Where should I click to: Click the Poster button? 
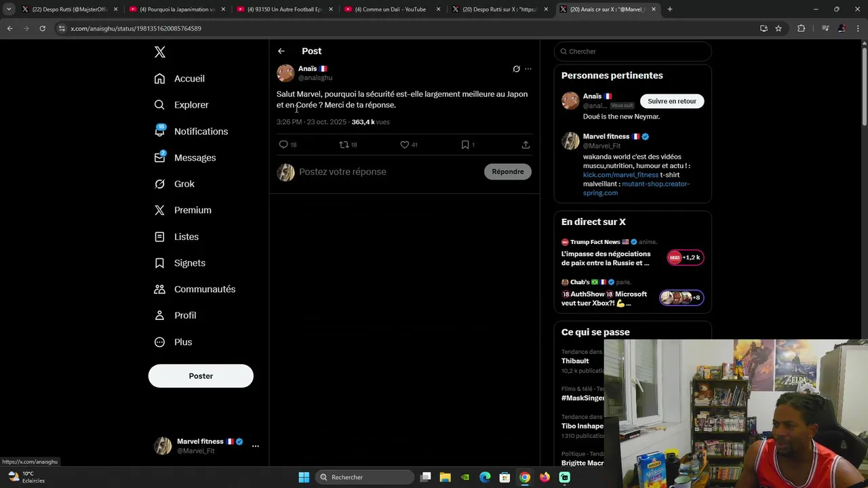point(201,376)
